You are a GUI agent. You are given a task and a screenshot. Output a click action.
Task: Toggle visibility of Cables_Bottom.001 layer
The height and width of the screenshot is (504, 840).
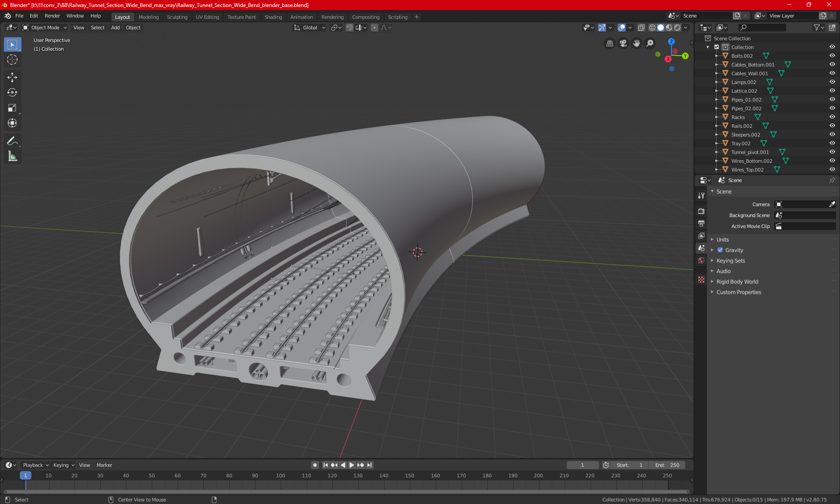[833, 64]
